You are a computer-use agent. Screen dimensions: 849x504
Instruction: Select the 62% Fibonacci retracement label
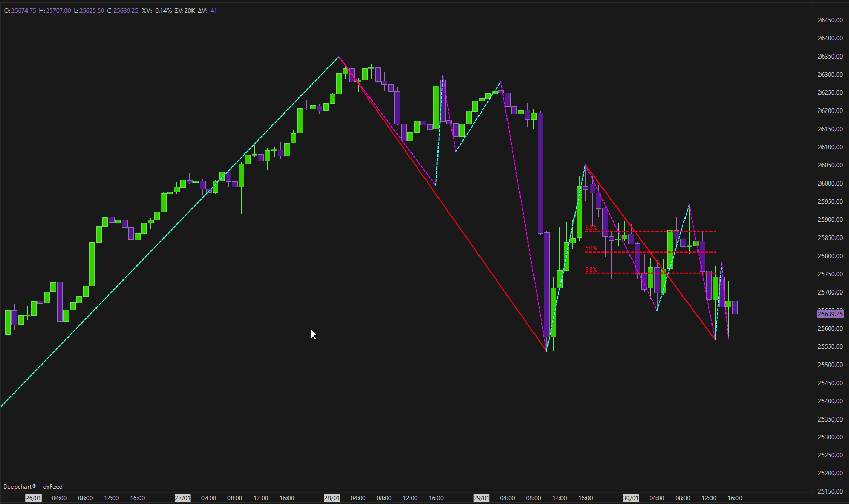tap(591, 228)
